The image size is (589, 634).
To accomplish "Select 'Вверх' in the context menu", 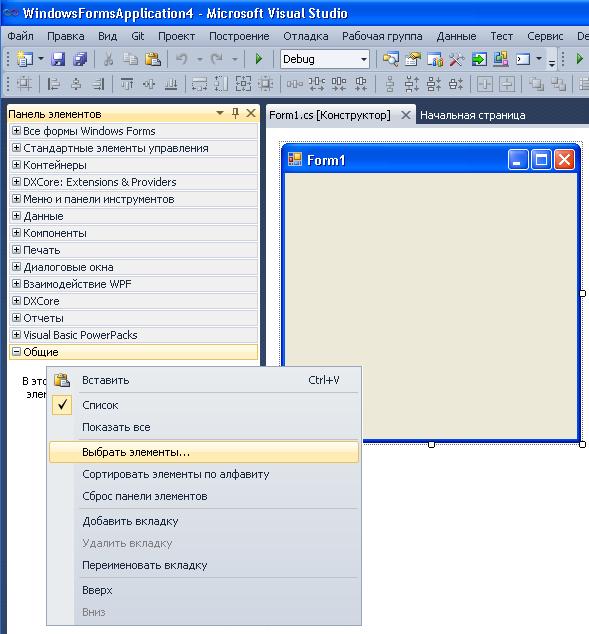I will pyautogui.click(x=204, y=590).
